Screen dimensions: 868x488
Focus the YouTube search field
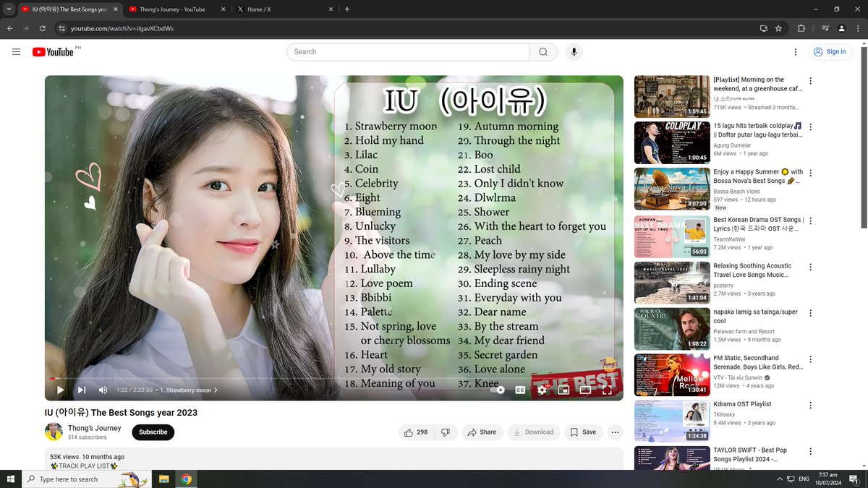click(408, 52)
